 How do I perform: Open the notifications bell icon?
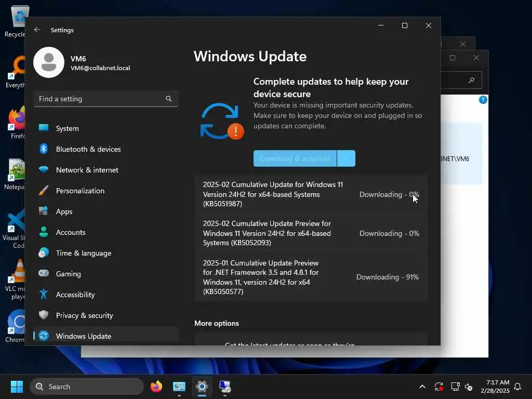tap(518, 387)
